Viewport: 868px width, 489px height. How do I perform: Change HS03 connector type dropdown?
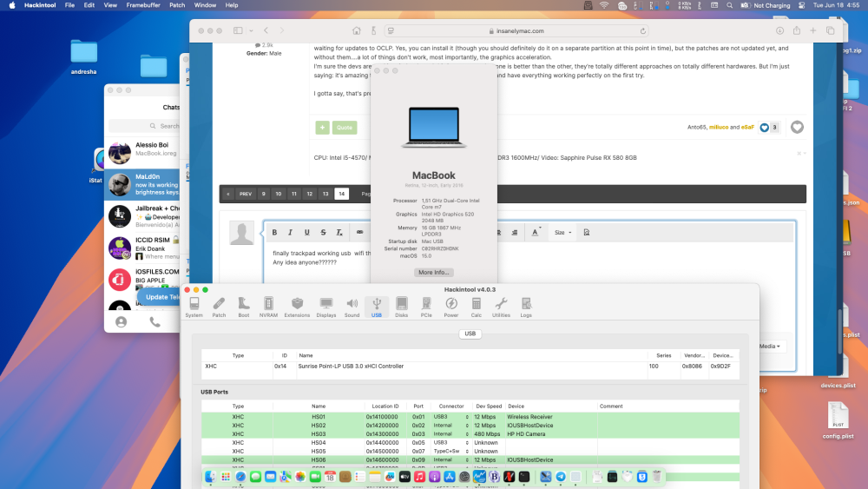pyautogui.click(x=451, y=434)
